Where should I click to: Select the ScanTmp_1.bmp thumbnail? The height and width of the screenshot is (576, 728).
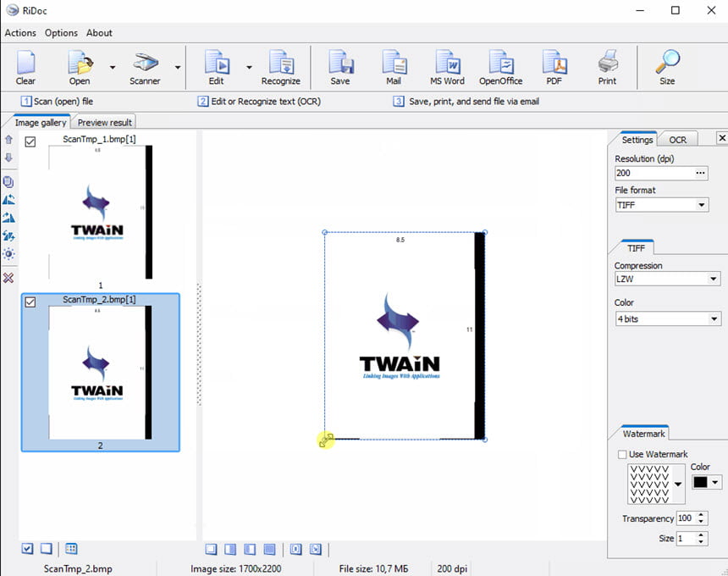click(100, 212)
